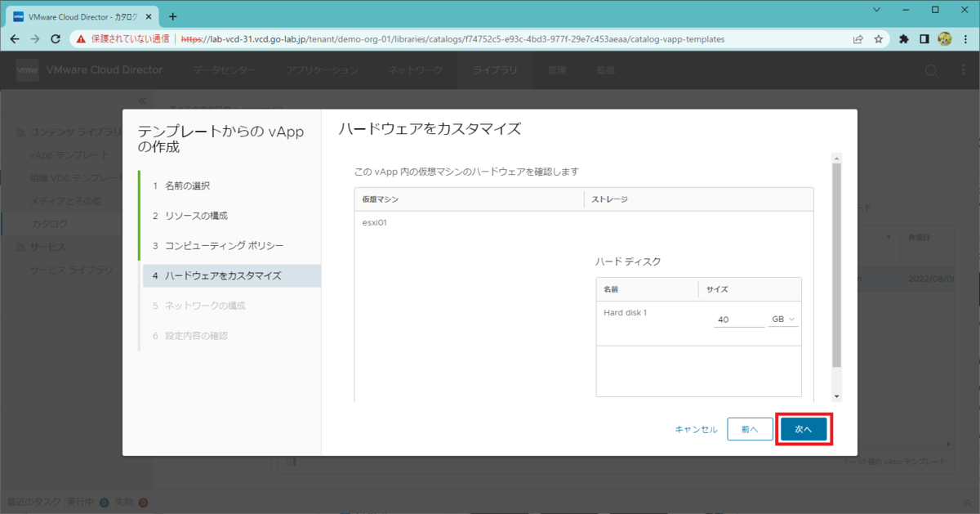Open the browser side panel icon

(x=924, y=38)
